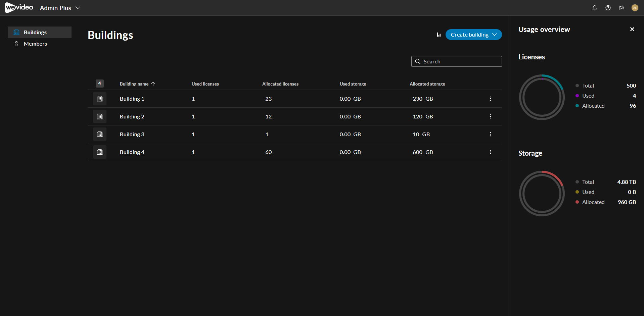Image resolution: width=644 pixels, height=316 pixels.
Task: Click the Building 2 allocated storage 120 GB
Action: click(423, 116)
